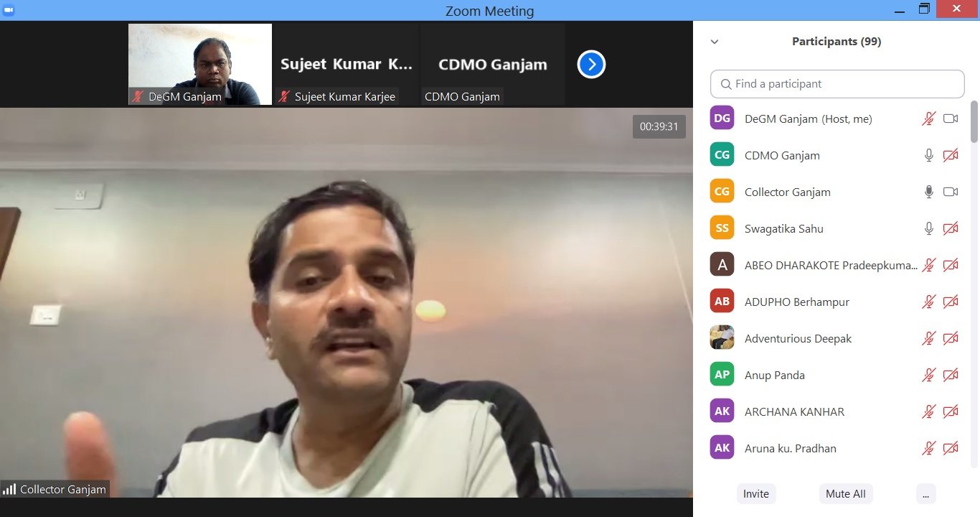Click the AP avatar for Anup Panda
This screenshot has height=517, width=980.
722,375
